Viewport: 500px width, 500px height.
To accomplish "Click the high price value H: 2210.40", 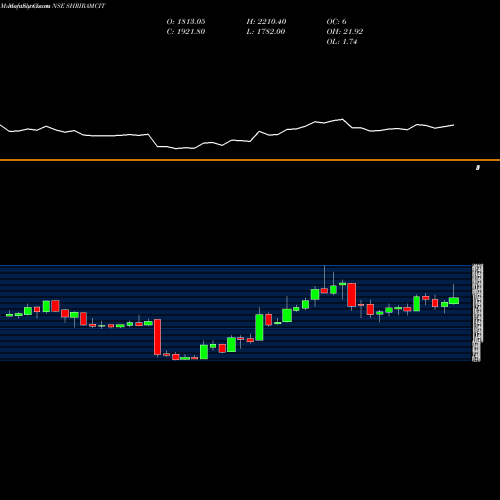I will (266, 22).
